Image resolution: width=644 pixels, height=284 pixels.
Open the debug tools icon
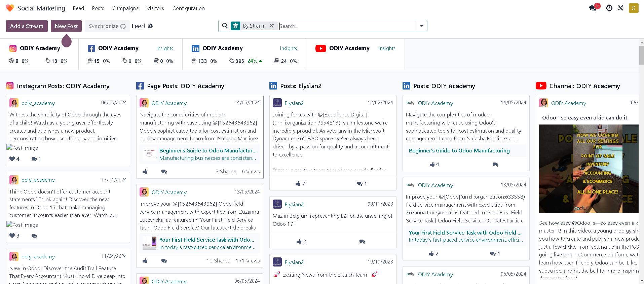[620, 8]
